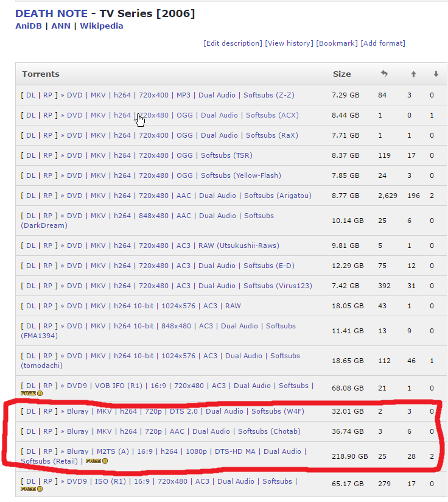448x502 pixels.
Task: Open the Arigatou torrent details link
Action: (x=189, y=196)
